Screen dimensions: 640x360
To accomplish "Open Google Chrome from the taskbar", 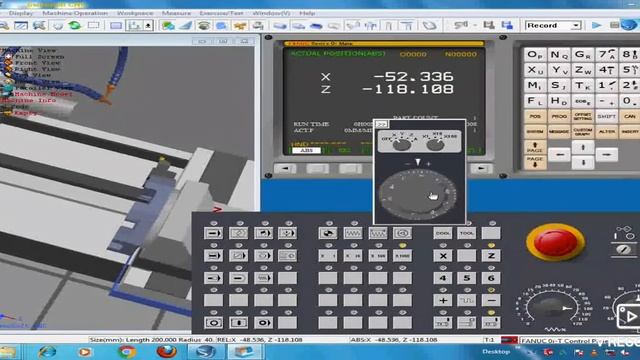I will pos(127,351).
